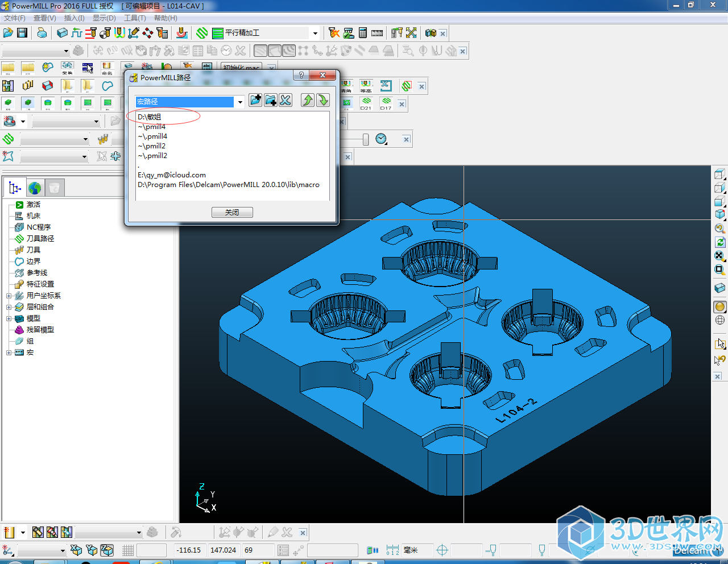Switch to the recycle bin tab
Image resolution: width=728 pixels, height=564 pixels.
pos(54,188)
